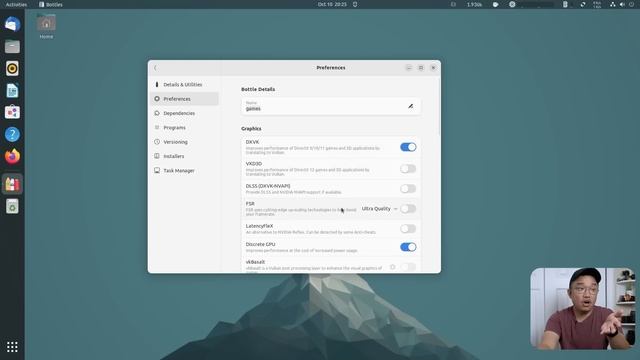Click the Graphics section heading
This screenshot has height=360, width=640.
pyautogui.click(x=251, y=129)
